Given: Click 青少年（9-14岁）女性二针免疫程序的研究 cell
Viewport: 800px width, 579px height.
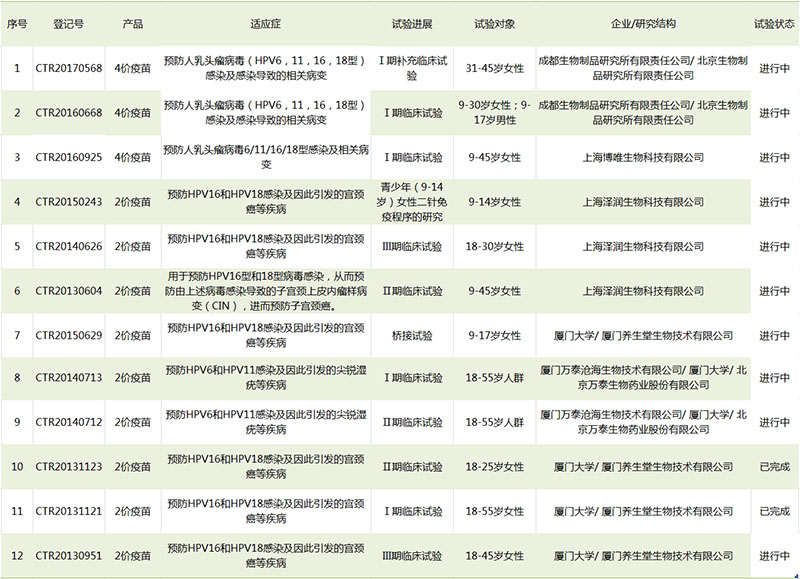Looking at the screenshot, I should coord(412,202).
